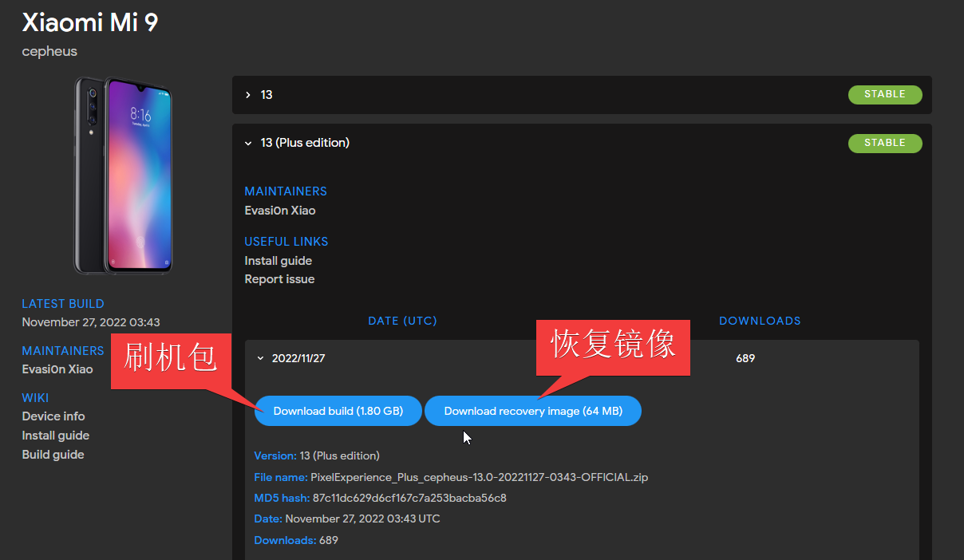Open Install guide in the Wiki sidebar

(x=55, y=436)
